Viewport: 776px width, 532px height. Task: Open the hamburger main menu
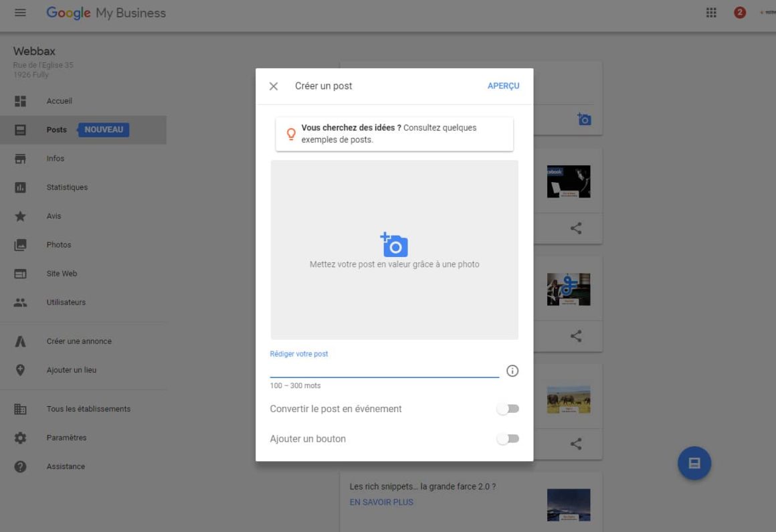click(x=20, y=13)
